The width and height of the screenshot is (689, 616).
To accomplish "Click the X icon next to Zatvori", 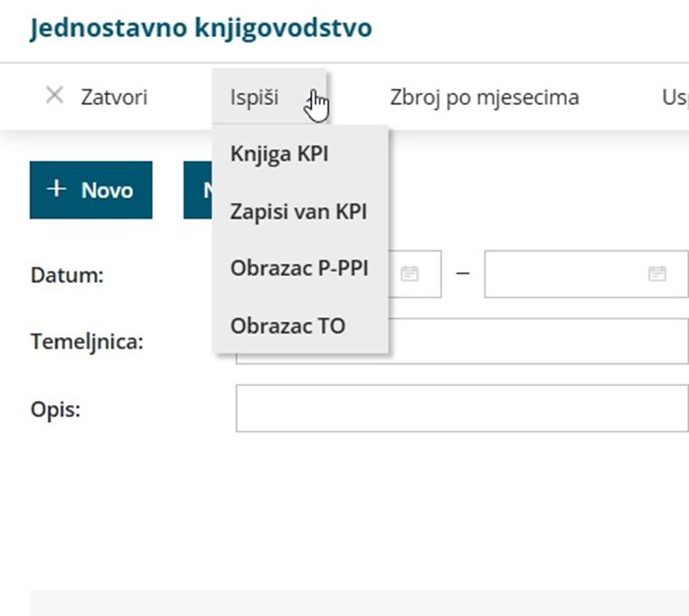I will [54, 95].
